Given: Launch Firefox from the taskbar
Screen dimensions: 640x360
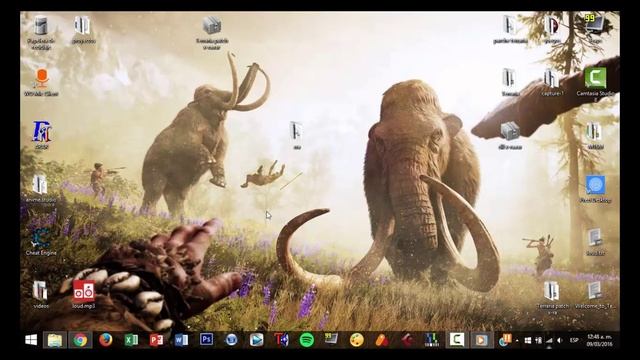Looking at the screenshot, I should (x=105, y=340).
